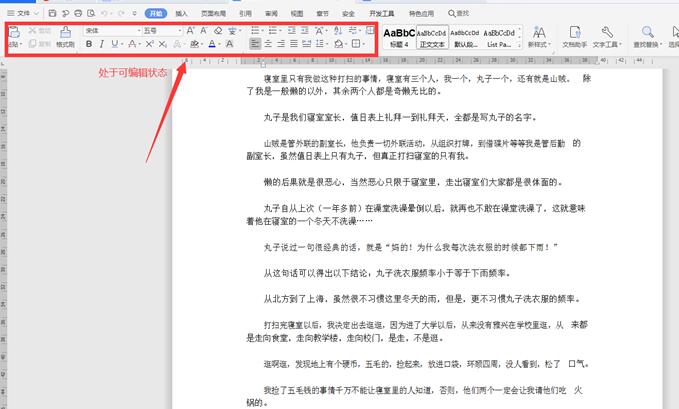The width and height of the screenshot is (679, 409).
Task: Select the 正文文本 style
Action: [432, 37]
